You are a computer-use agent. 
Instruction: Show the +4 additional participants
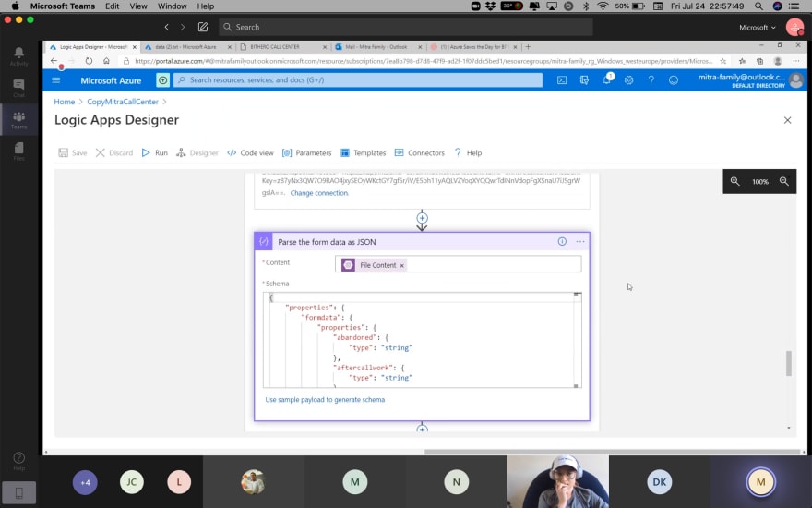tap(85, 482)
